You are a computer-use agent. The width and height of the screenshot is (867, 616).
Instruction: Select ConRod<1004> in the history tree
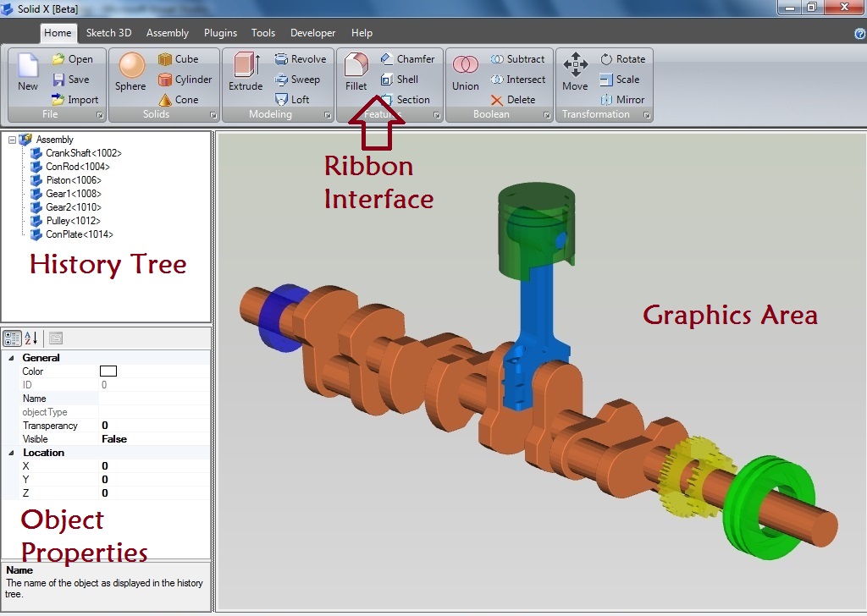coord(78,167)
